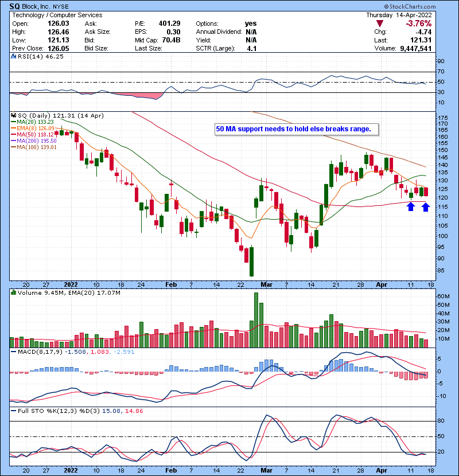459x476 pixels.
Task: Click the 60M label on volume axis
Action: 443,296
